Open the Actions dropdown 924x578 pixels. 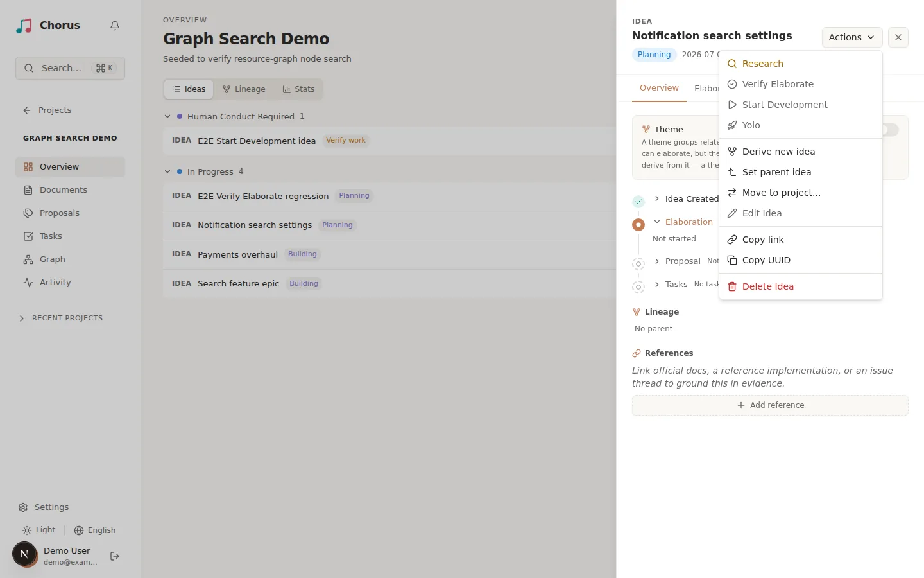[x=852, y=37]
